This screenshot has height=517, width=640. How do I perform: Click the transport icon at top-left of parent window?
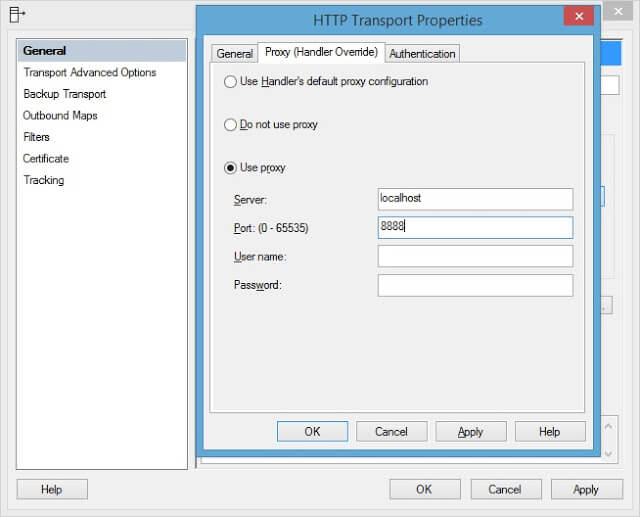pyautogui.click(x=17, y=15)
